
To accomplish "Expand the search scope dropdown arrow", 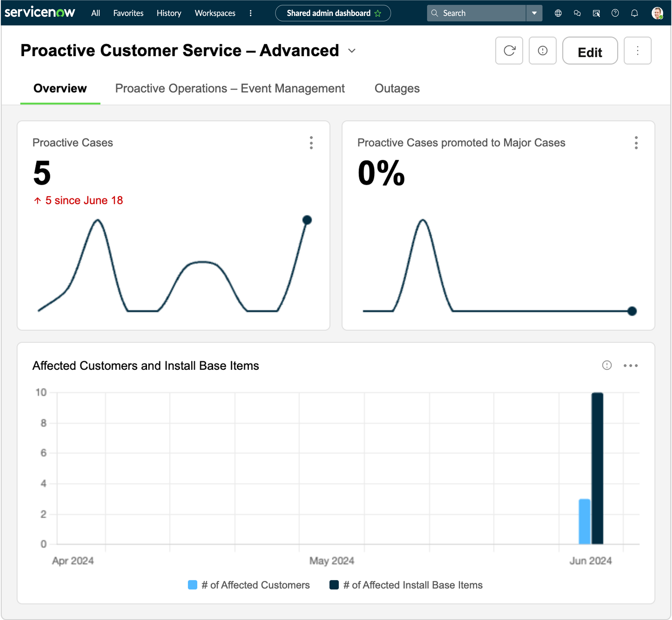I will 534,13.
